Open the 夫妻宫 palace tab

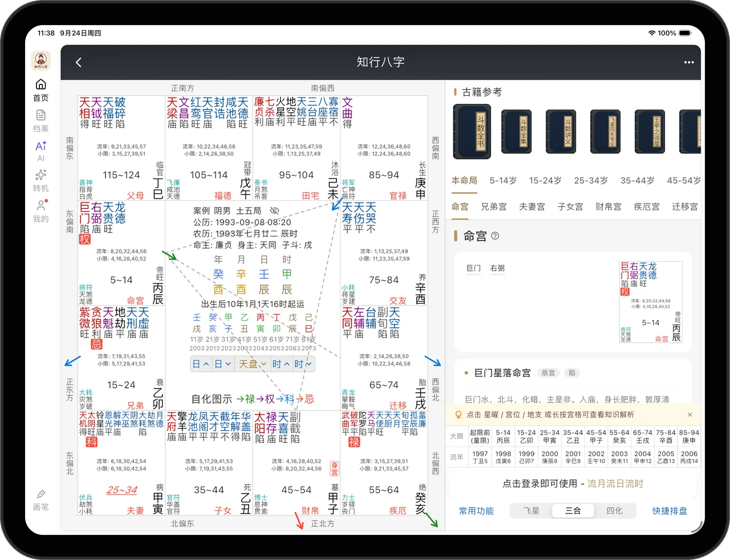(x=532, y=206)
